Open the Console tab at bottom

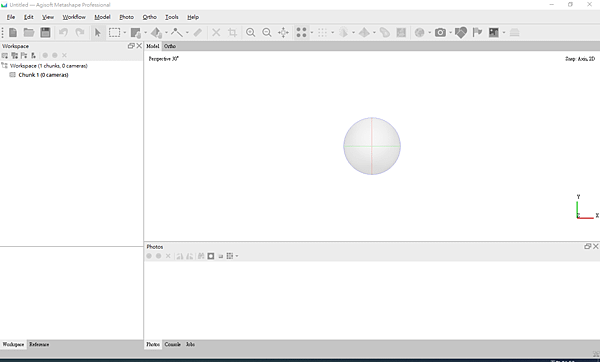click(x=173, y=344)
